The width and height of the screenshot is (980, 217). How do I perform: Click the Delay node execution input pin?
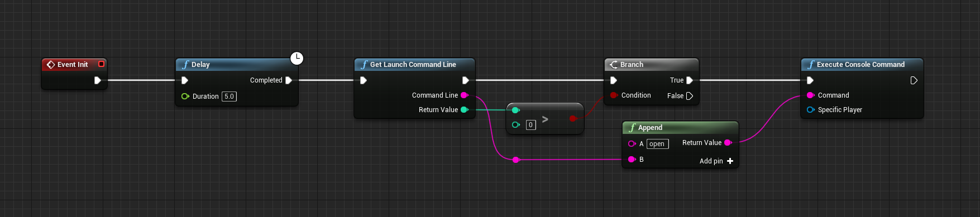tap(185, 80)
